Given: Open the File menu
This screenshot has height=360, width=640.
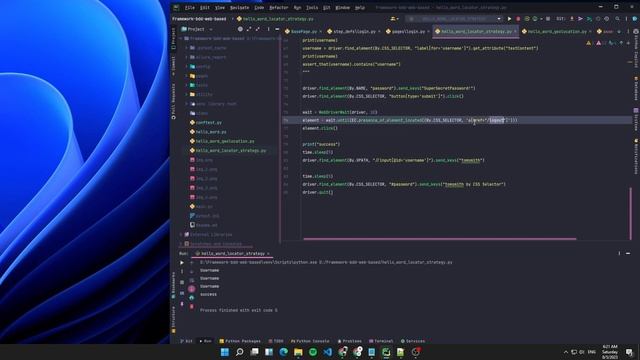Looking at the screenshot, I should click(189, 7).
